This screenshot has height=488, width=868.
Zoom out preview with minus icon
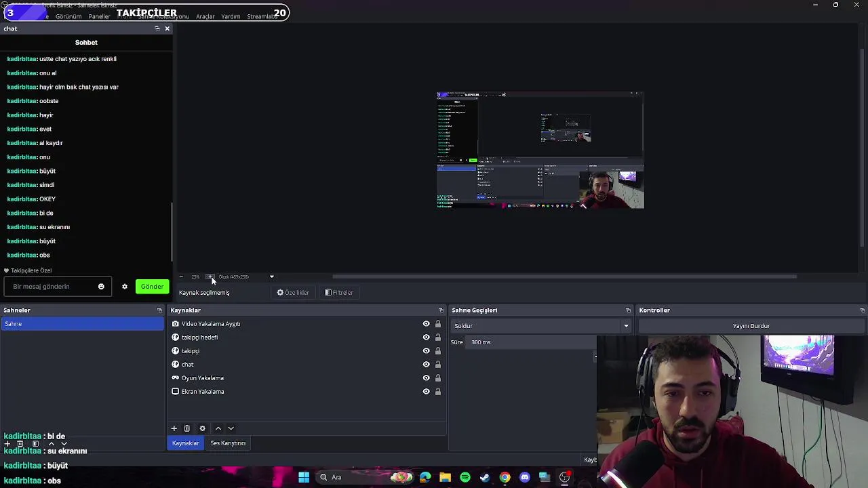pos(181,277)
